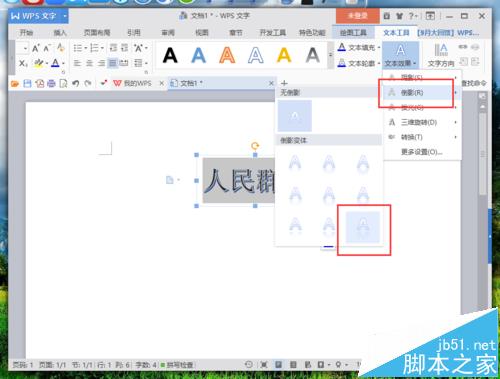The width and height of the screenshot is (500, 379).
Task: Open the 章节 ribbon tab
Action: (x=236, y=33)
